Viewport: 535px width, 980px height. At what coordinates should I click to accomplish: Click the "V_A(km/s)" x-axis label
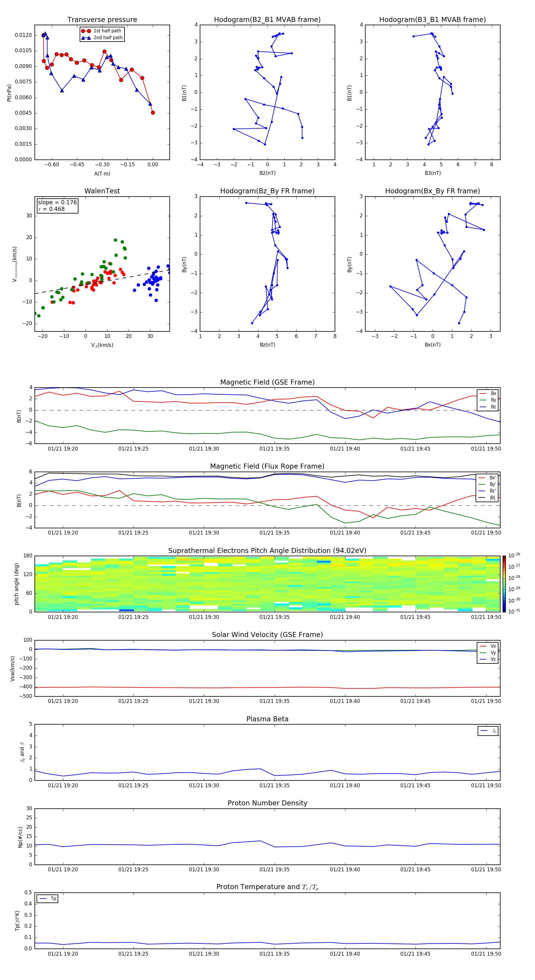tap(102, 345)
